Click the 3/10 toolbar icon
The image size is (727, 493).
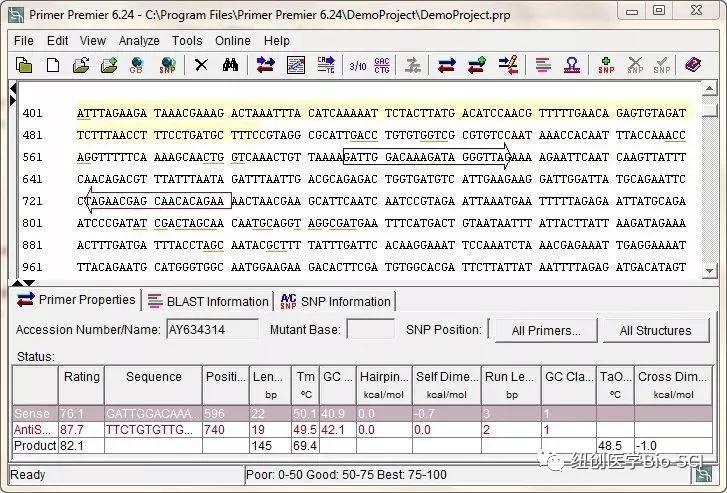(357, 66)
